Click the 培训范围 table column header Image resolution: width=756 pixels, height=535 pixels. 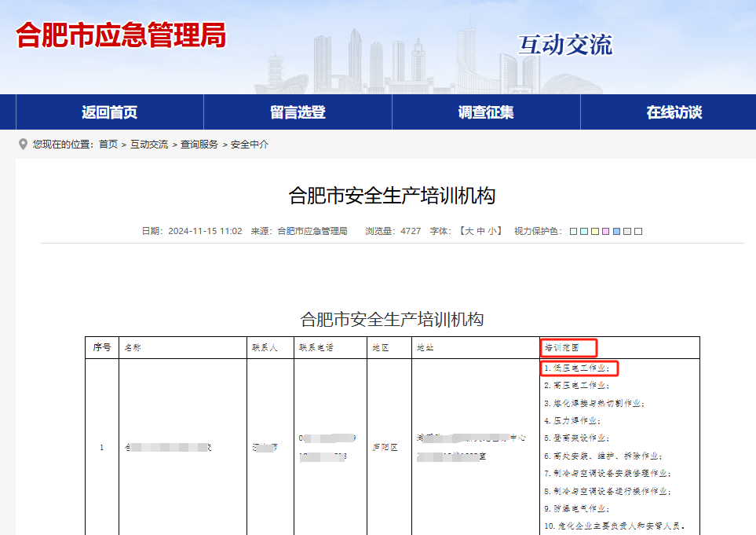569,347
